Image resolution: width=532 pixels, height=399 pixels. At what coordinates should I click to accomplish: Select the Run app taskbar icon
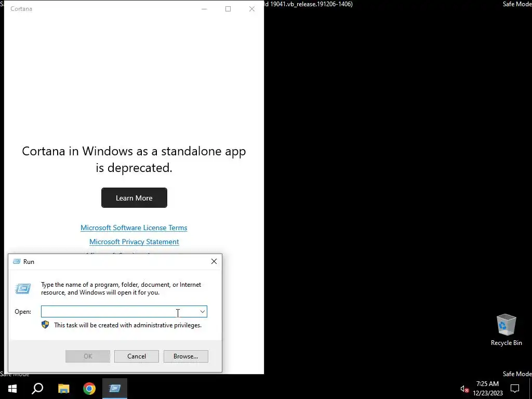click(x=115, y=389)
